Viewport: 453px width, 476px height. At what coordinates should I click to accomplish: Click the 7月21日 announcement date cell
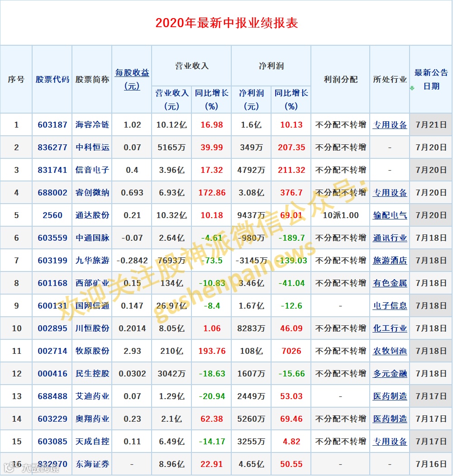point(431,125)
